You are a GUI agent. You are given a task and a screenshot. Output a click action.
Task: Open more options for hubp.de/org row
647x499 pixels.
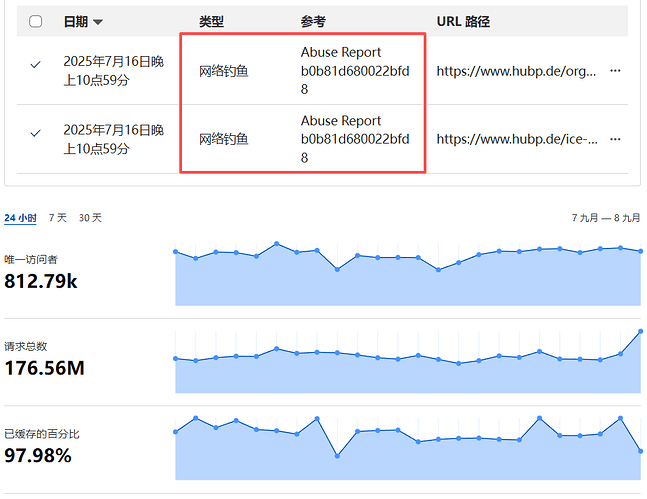tap(615, 71)
